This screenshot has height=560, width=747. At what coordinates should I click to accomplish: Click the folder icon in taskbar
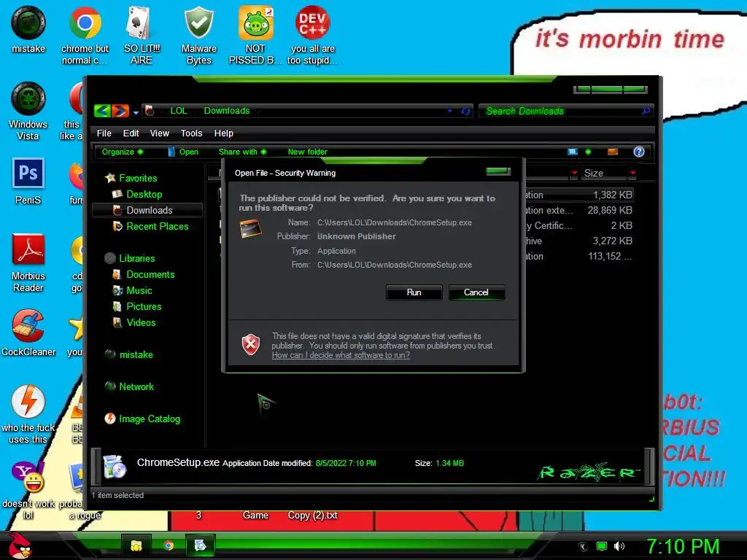136,545
